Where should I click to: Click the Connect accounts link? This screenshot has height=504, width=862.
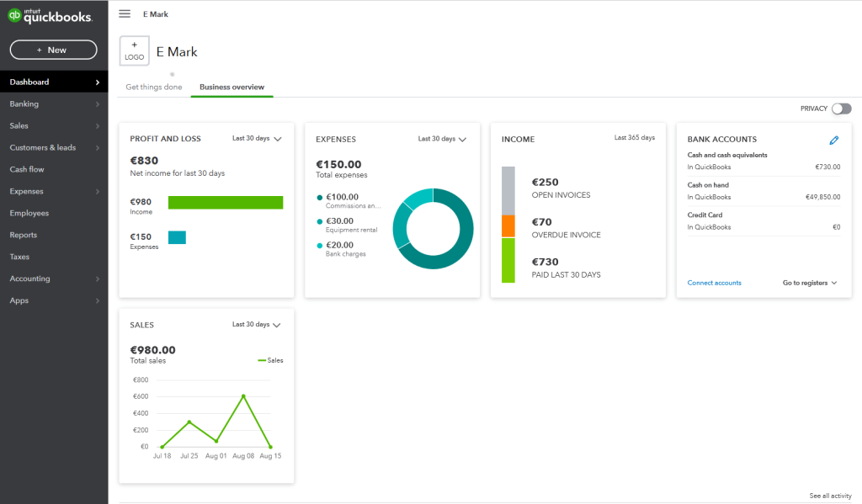(x=714, y=283)
